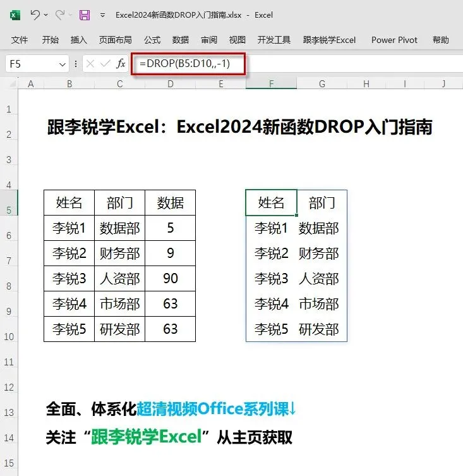This screenshot has width=463, height=476.
Task: Open the undo history dropdown arrow
Action: pyautogui.click(x=46, y=15)
